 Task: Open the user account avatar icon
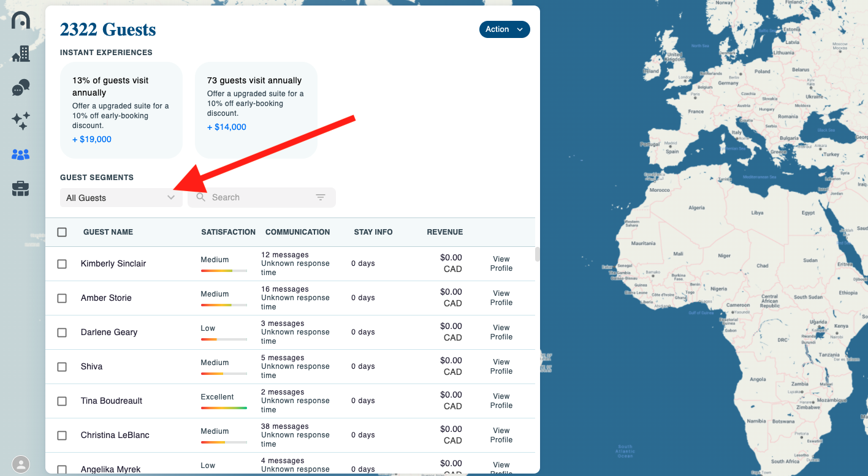pos(21,464)
